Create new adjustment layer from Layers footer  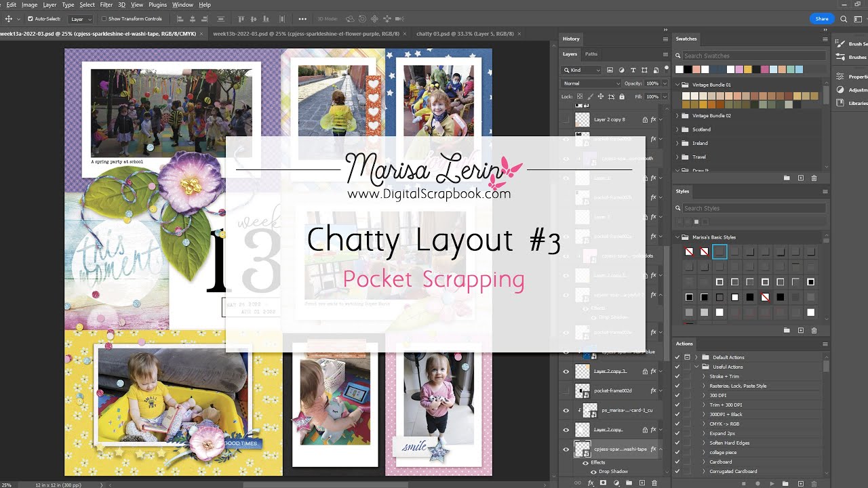616,483
